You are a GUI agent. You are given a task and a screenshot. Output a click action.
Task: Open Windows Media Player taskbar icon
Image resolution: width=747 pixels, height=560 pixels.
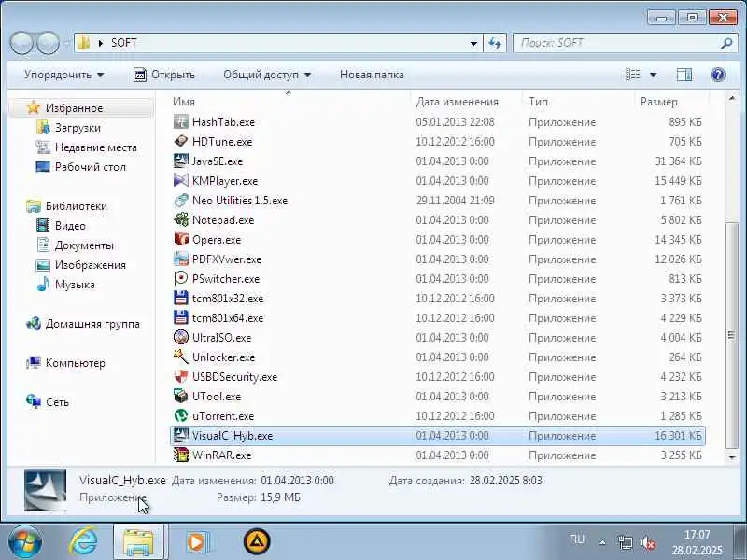197,542
